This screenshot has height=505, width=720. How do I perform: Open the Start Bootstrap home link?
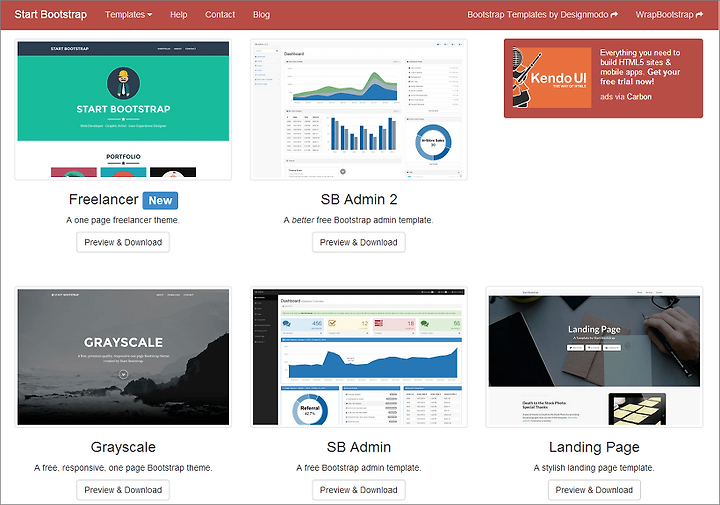51,14
